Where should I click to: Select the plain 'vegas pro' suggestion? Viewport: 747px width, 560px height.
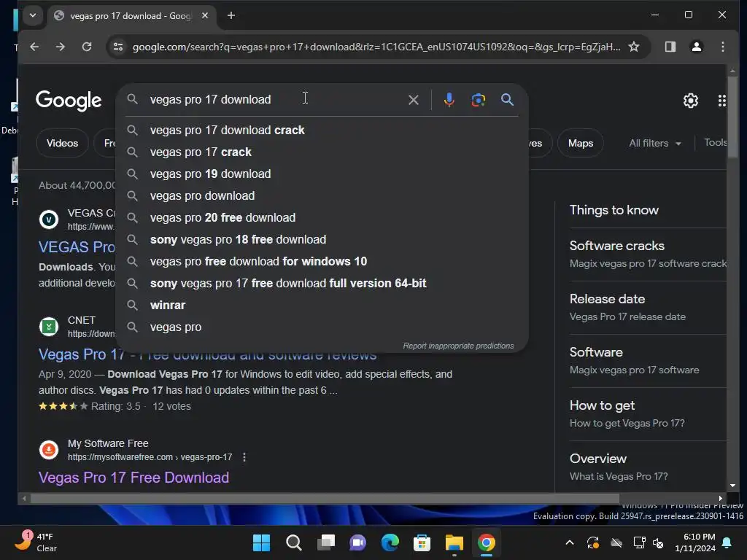[x=322, y=327]
